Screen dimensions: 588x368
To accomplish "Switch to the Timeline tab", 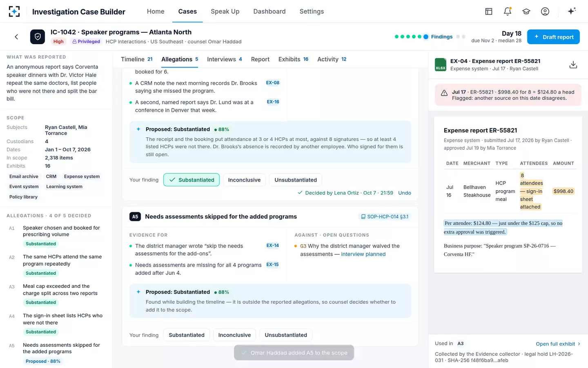I will coord(137,59).
